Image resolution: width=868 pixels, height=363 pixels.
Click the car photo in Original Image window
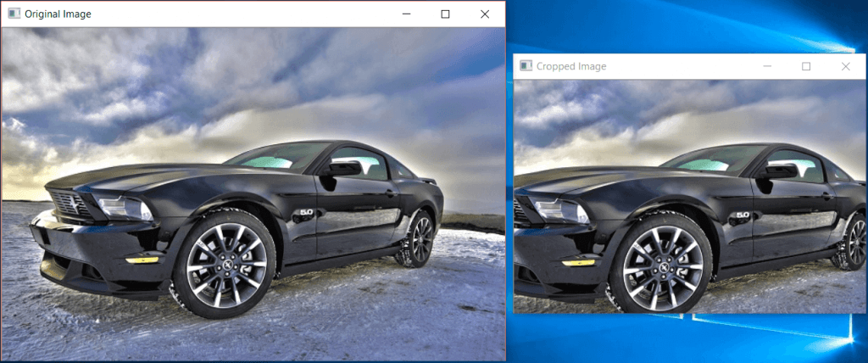click(x=253, y=194)
